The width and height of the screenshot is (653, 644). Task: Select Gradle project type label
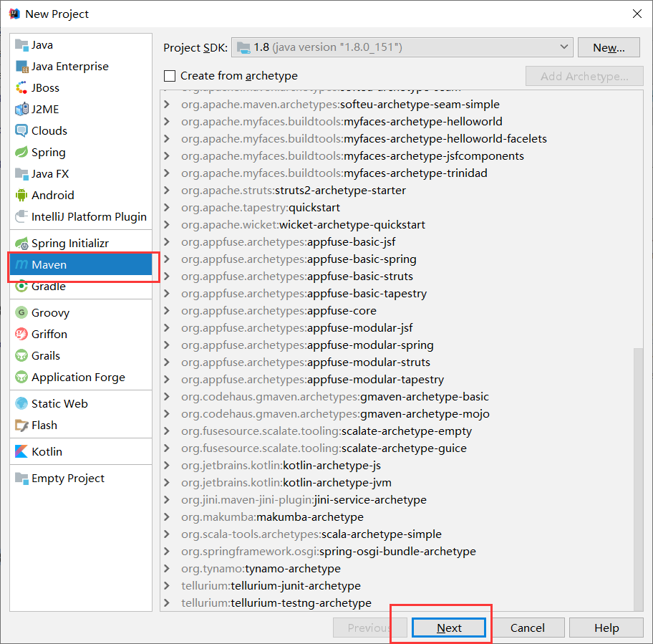click(x=48, y=286)
